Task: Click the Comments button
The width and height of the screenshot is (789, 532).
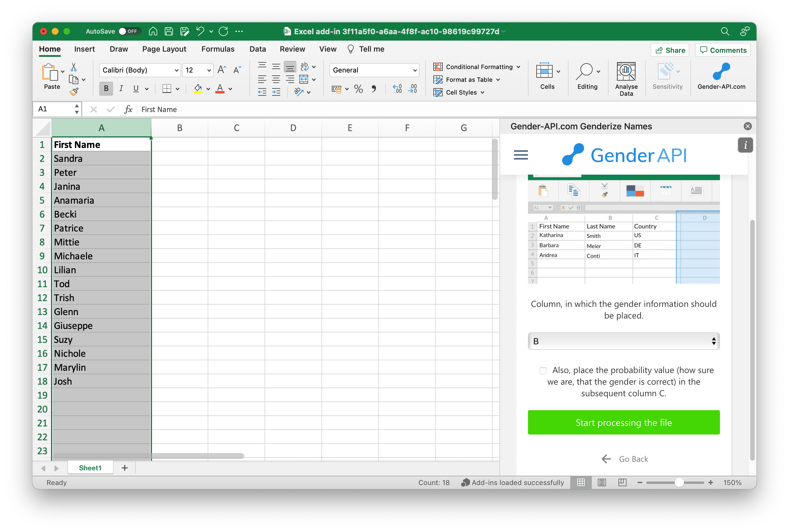Action: tap(723, 50)
